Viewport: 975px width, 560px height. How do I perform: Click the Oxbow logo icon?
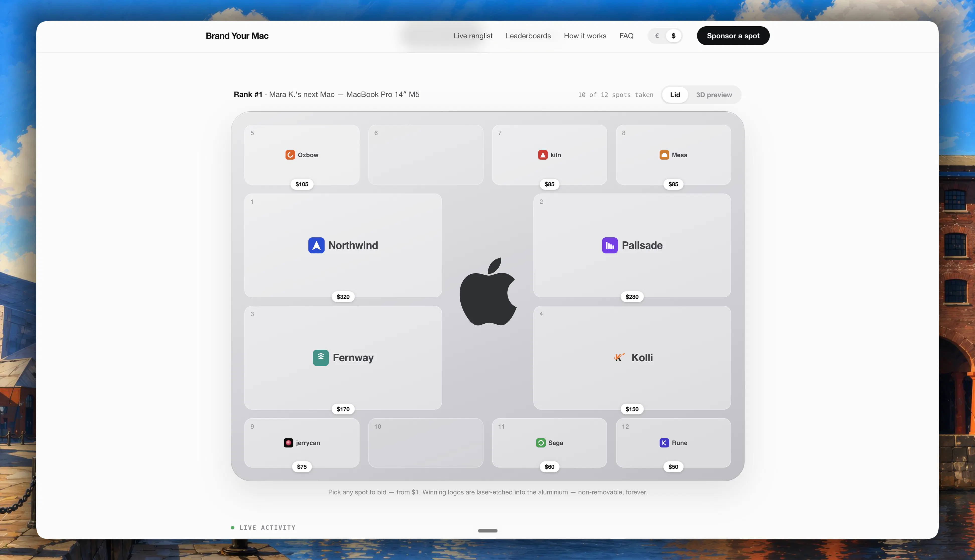(290, 155)
